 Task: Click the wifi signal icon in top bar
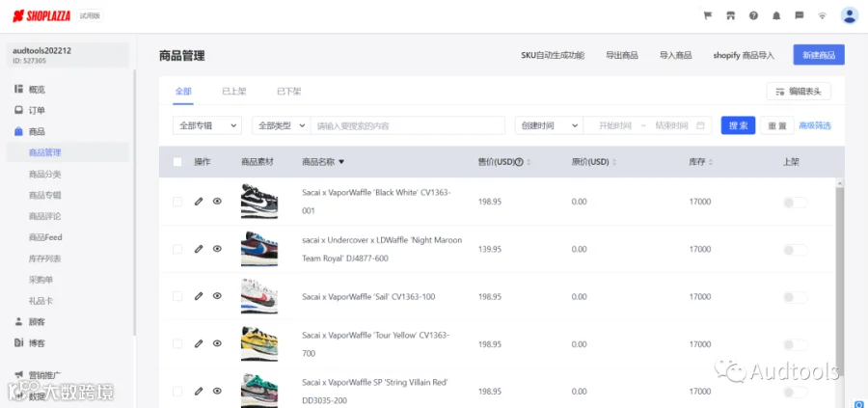[x=822, y=15]
